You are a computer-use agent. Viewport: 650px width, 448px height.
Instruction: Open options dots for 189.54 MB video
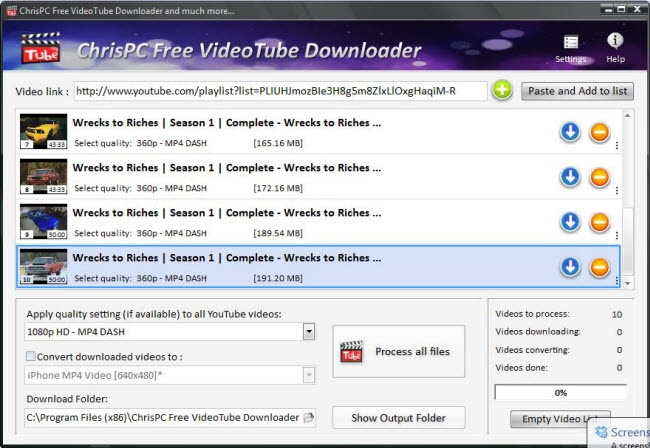617,235
